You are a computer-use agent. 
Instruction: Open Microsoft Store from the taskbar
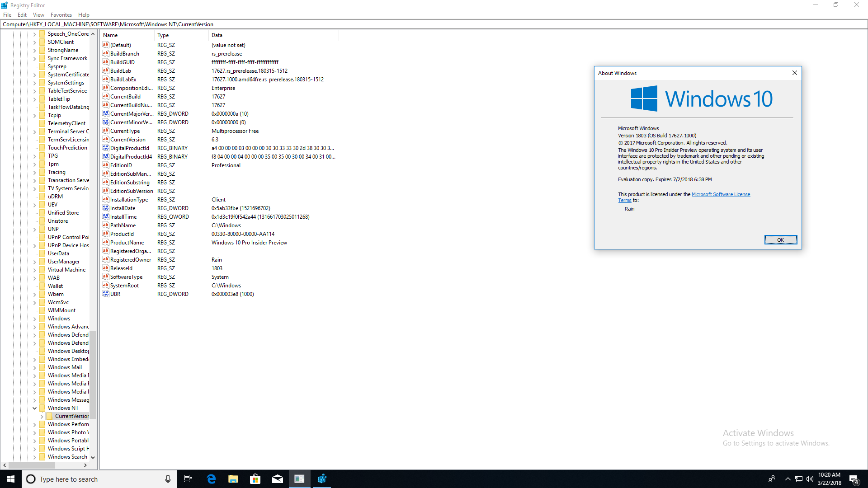pos(255,479)
